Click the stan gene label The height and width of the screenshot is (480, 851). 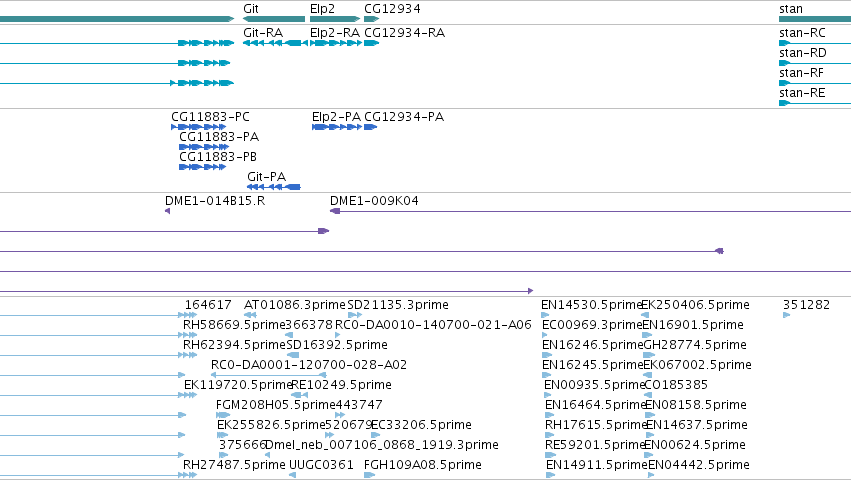coord(791,9)
